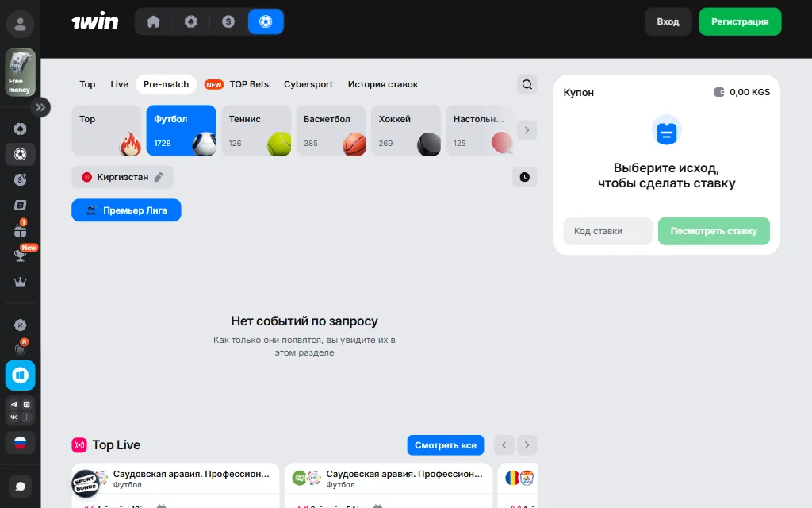Open the casino chip icon in sidebar

pyautogui.click(x=20, y=129)
